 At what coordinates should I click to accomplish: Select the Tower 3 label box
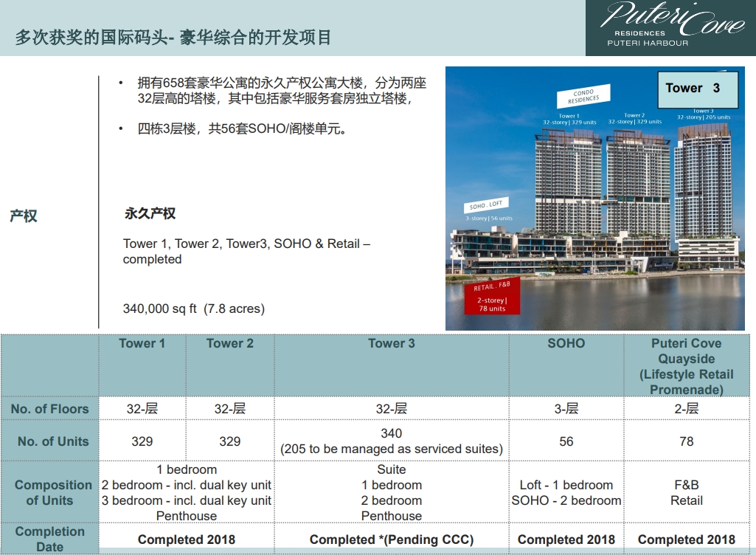coord(692,89)
